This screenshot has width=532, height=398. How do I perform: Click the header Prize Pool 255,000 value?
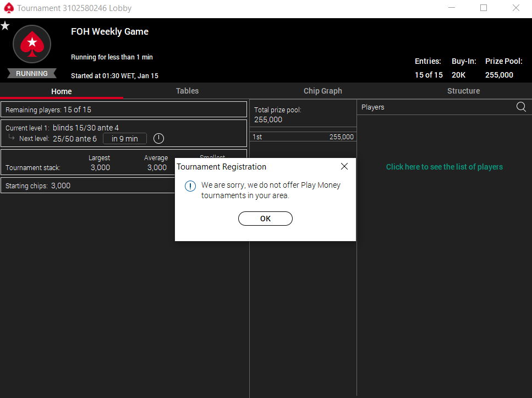[499, 75]
